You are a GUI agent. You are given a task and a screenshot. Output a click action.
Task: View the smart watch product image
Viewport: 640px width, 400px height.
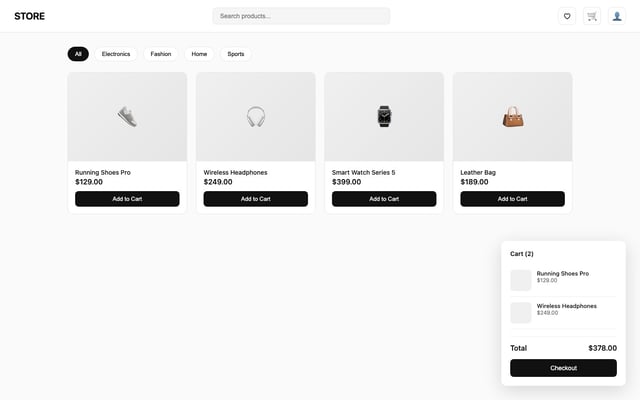pyautogui.click(x=384, y=117)
